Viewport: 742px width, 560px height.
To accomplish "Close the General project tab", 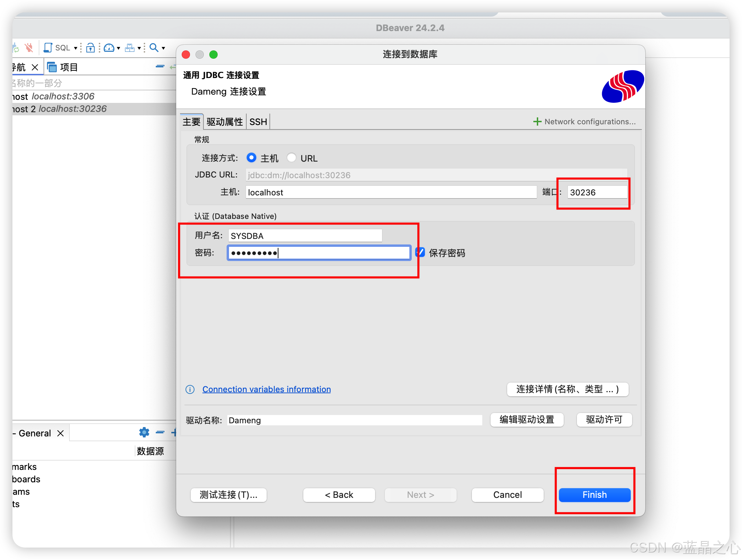I will (60, 433).
